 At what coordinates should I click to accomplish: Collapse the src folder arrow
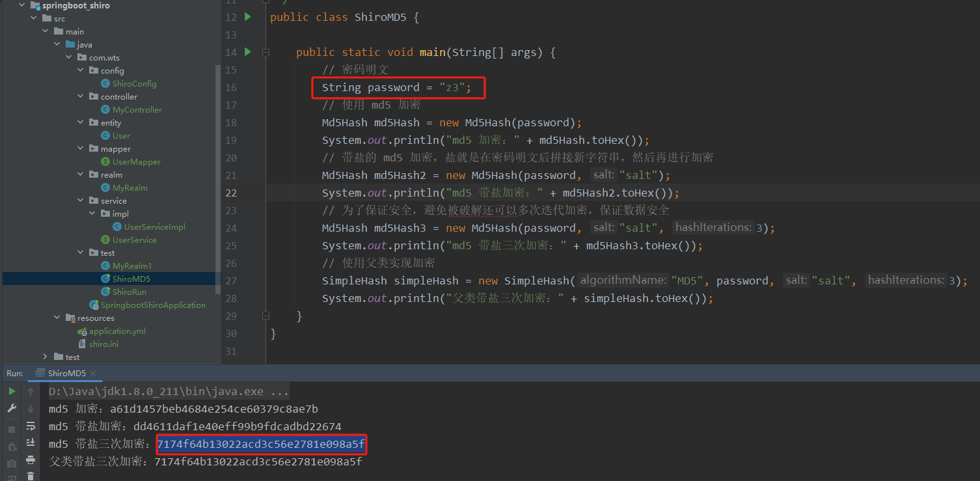33,18
